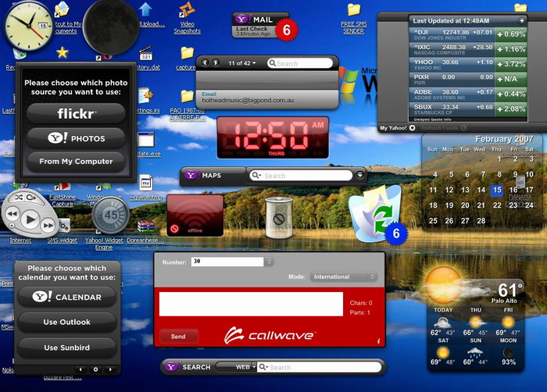This screenshot has width=547, height=392.
Task: Choose flickr as the photo source
Action: pyautogui.click(x=76, y=114)
